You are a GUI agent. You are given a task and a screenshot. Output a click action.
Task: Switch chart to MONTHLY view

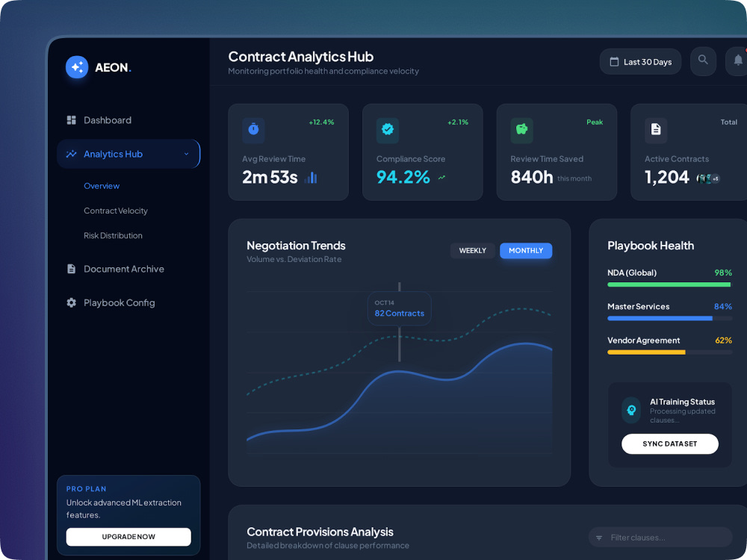coord(526,250)
